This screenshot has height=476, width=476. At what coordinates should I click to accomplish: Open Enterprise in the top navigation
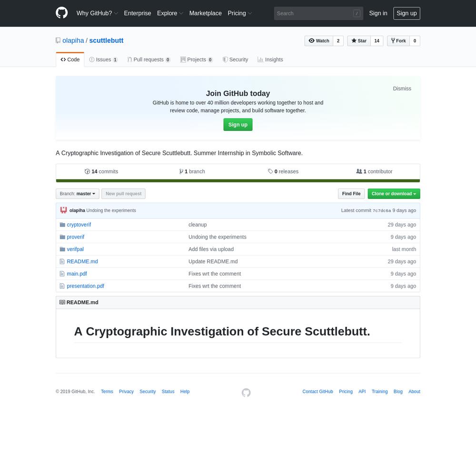[138, 13]
